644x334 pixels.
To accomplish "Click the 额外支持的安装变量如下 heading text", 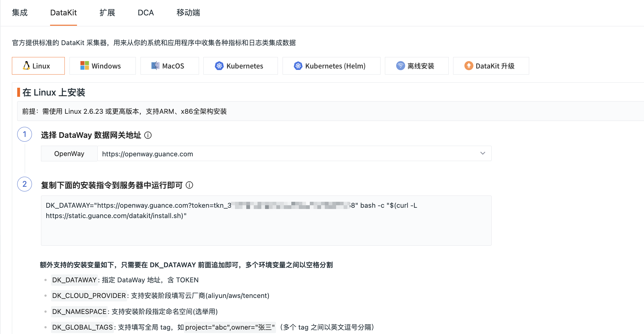I will [186, 265].
